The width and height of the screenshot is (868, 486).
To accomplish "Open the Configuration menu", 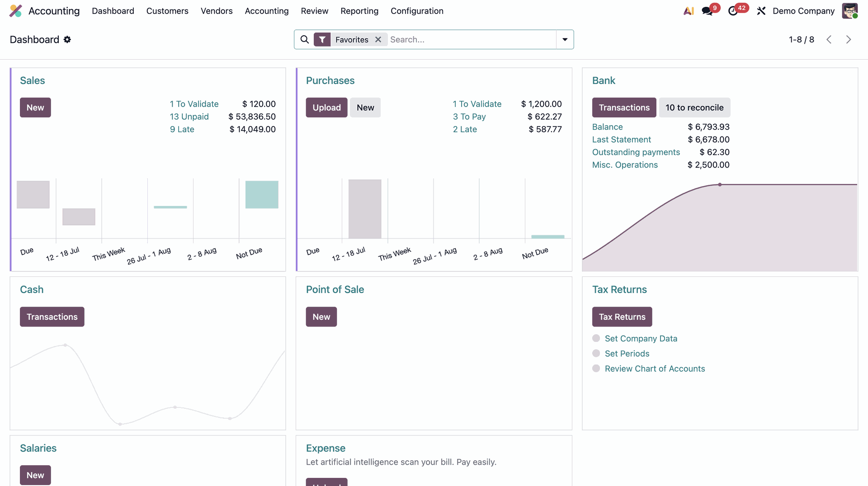I will click(417, 11).
